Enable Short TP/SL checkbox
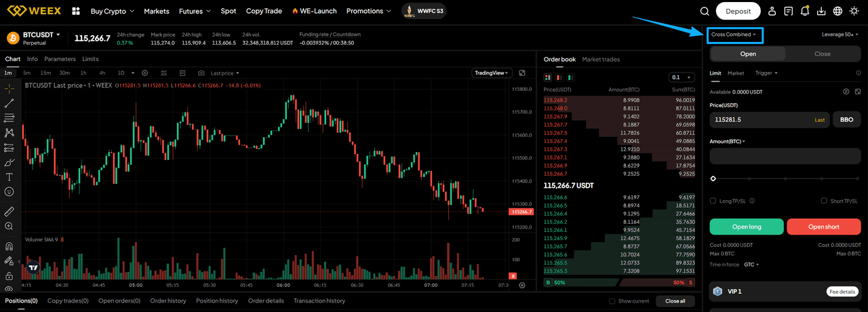Viewport: 868px width, 312px height. pos(824,201)
